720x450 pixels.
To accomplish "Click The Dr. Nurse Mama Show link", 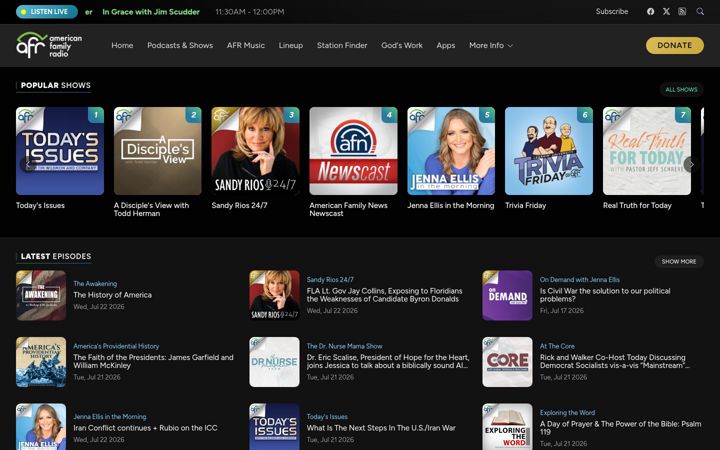I will (344, 346).
